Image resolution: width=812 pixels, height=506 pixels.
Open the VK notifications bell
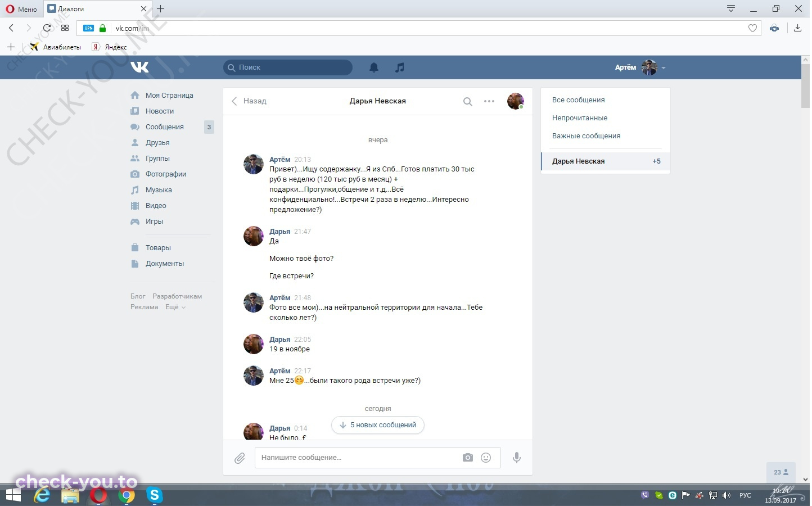tap(374, 67)
